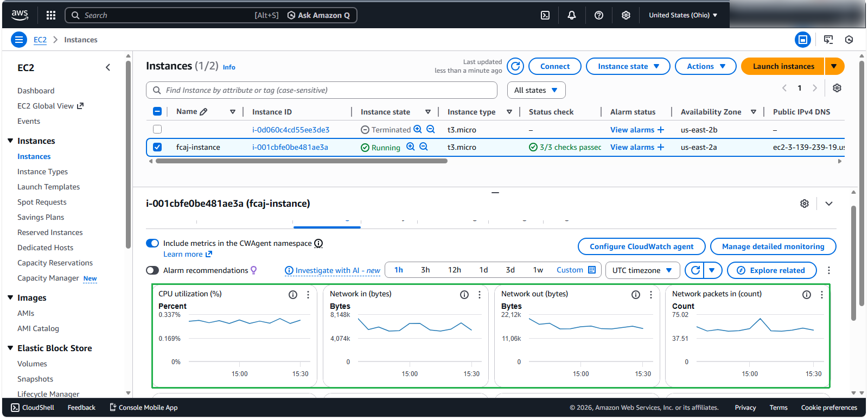868x419 pixels.
Task: Open the Actions dropdown
Action: tap(706, 66)
